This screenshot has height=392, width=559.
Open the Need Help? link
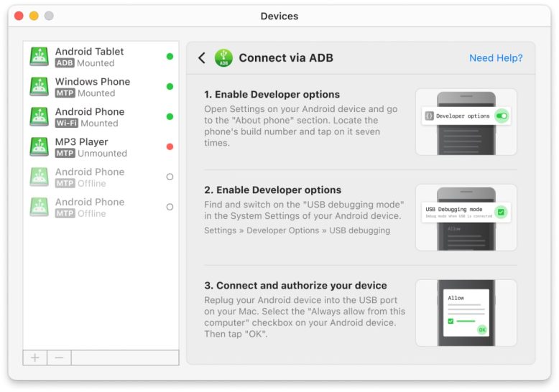tap(496, 57)
